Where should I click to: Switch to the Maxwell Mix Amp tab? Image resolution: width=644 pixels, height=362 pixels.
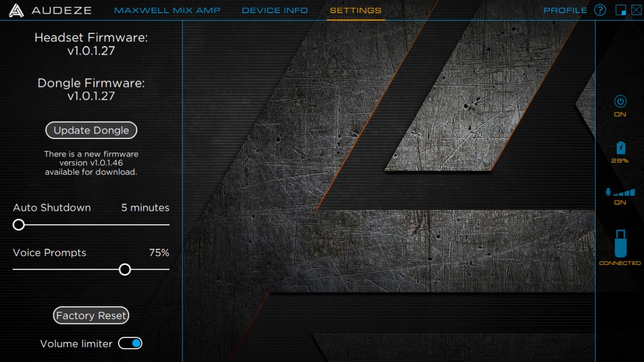pyautogui.click(x=167, y=10)
